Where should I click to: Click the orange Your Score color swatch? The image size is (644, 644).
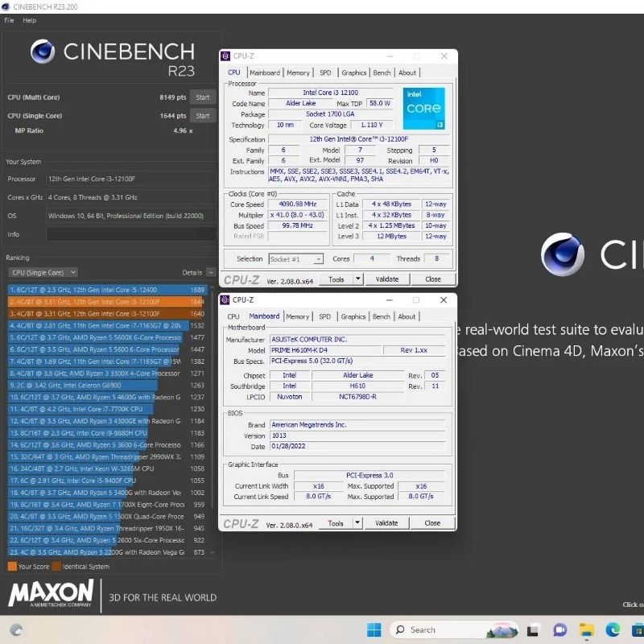(12, 567)
